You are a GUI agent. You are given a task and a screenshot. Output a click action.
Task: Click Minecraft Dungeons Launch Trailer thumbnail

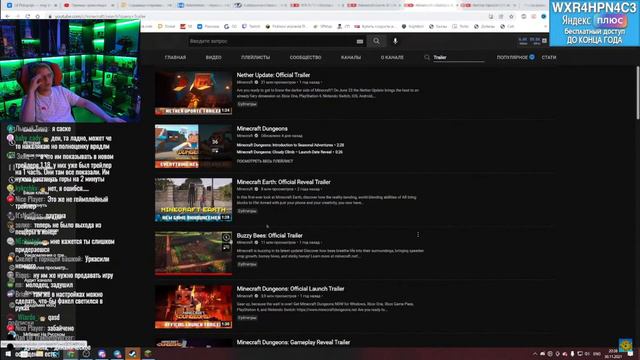click(193, 307)
